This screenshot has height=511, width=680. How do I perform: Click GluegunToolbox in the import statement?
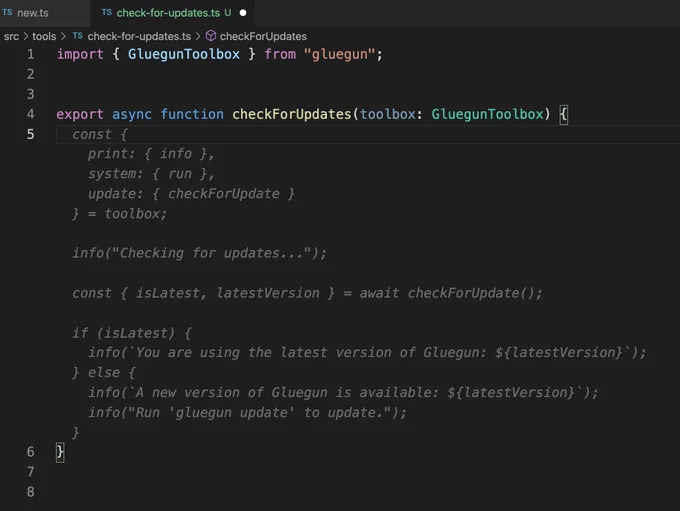pos(183,54)
